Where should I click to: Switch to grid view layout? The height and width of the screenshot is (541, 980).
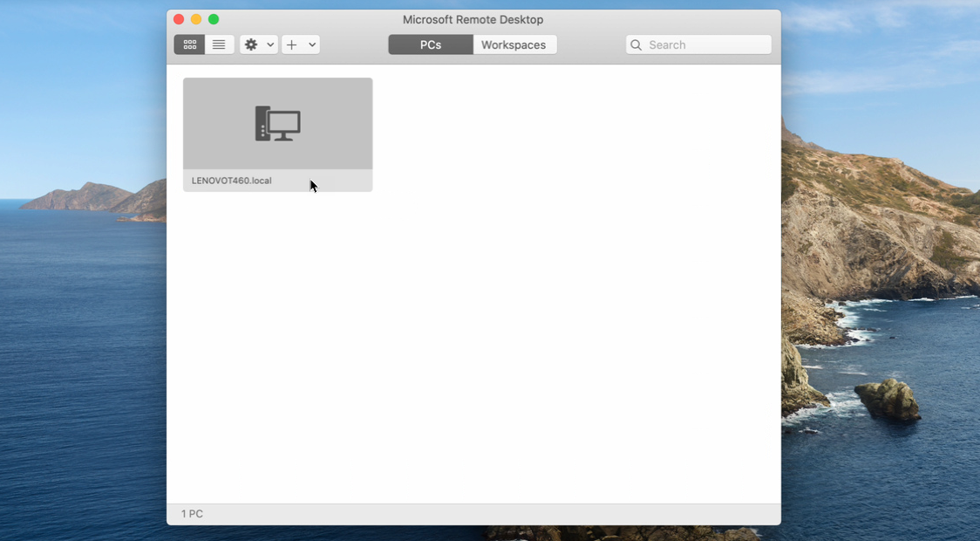point(189,45)
